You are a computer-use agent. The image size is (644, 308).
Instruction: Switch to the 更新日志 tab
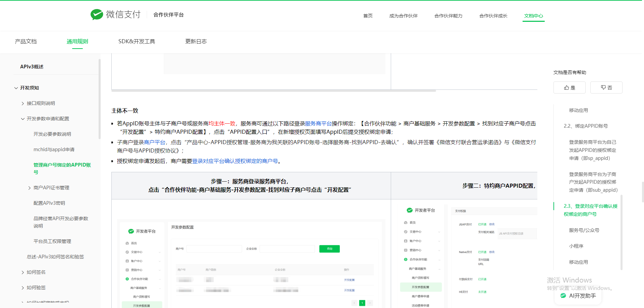coord(196,42)
